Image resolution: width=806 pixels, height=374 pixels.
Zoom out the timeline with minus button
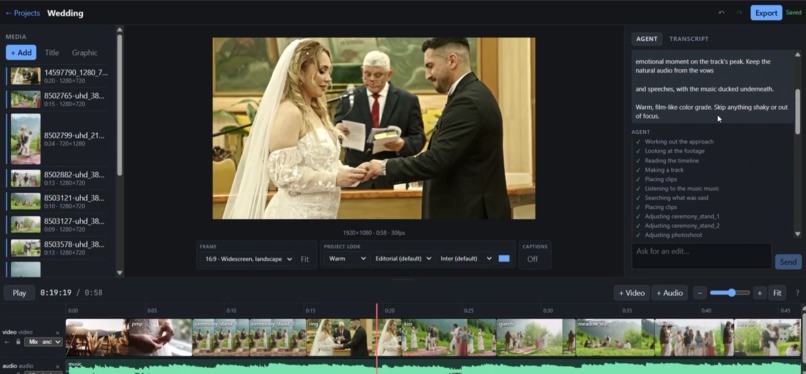pos(700,293)
